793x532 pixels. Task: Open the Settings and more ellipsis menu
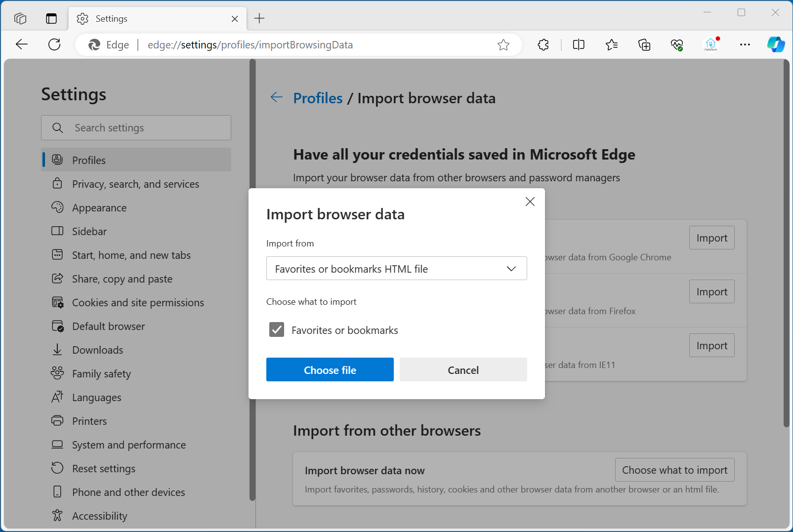pos(745,44)
